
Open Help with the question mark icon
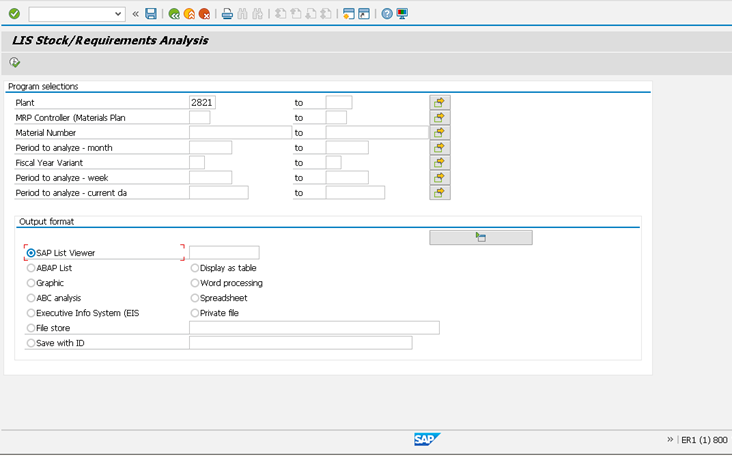pos(387,14)
